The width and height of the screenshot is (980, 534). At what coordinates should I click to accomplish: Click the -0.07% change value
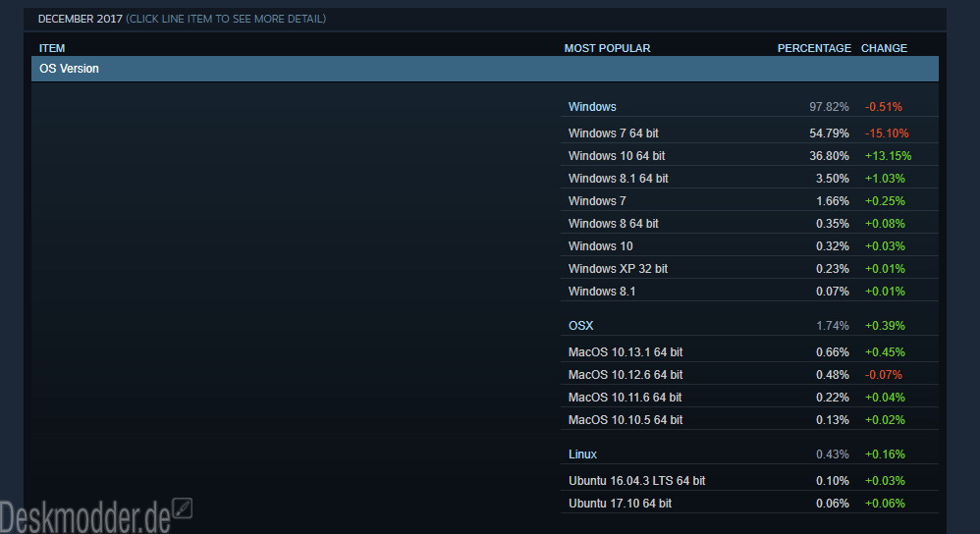883,374
